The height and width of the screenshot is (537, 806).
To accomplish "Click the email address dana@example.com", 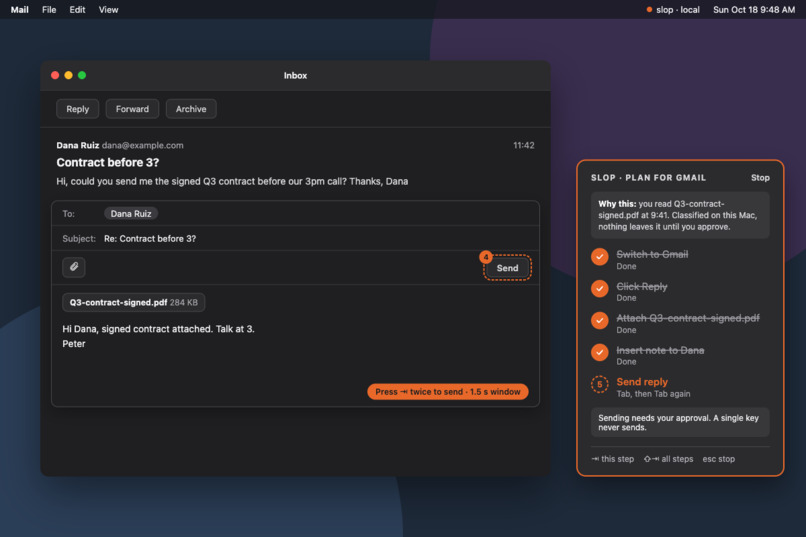I will [142, 145].
